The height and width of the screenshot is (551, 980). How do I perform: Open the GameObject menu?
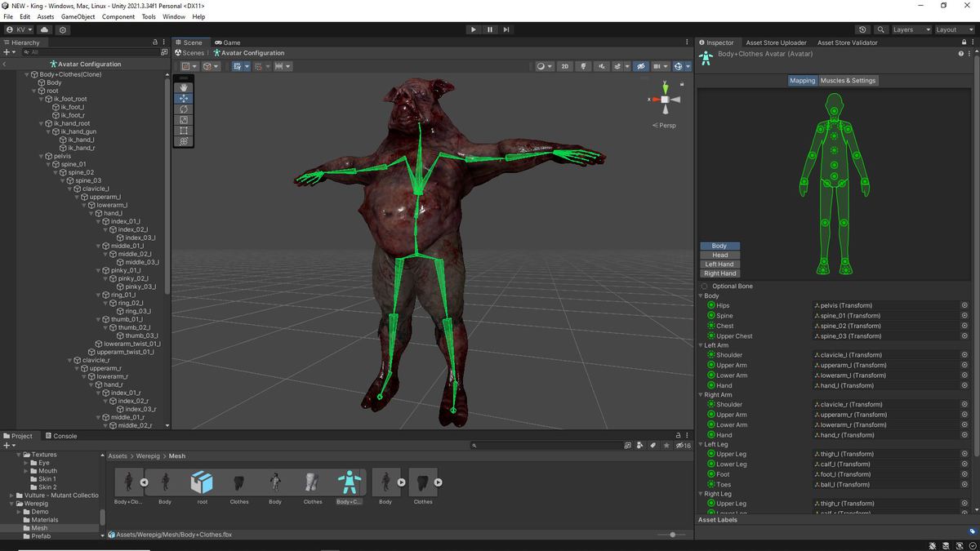point(78,16)
